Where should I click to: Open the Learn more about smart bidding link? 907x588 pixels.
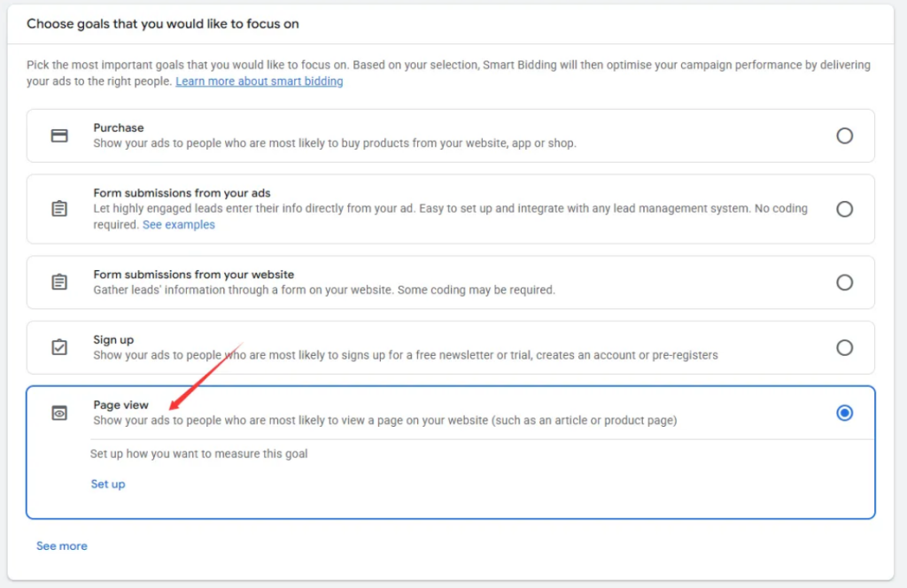(x=259, y=81)
